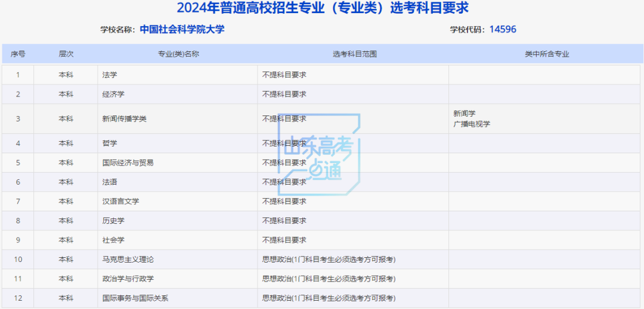Select the 历史学 major cell
Screen dimensions: 644x309
(x=178, y=221)
